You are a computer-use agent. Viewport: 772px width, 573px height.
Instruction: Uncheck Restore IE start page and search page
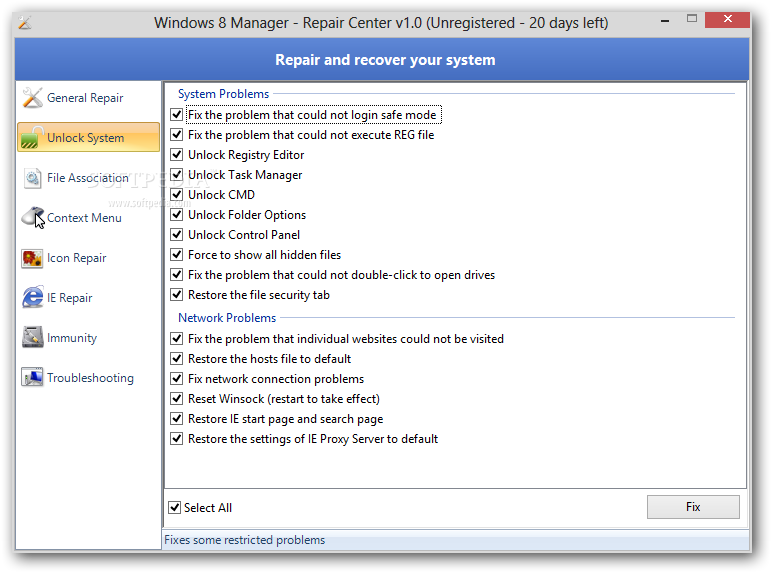pos(176,419)
